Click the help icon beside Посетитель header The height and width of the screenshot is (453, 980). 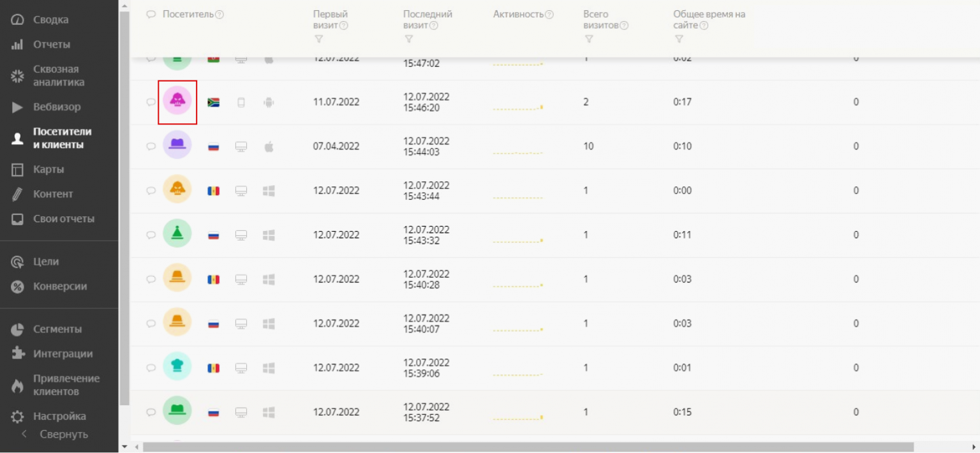[x=219, y=14]
